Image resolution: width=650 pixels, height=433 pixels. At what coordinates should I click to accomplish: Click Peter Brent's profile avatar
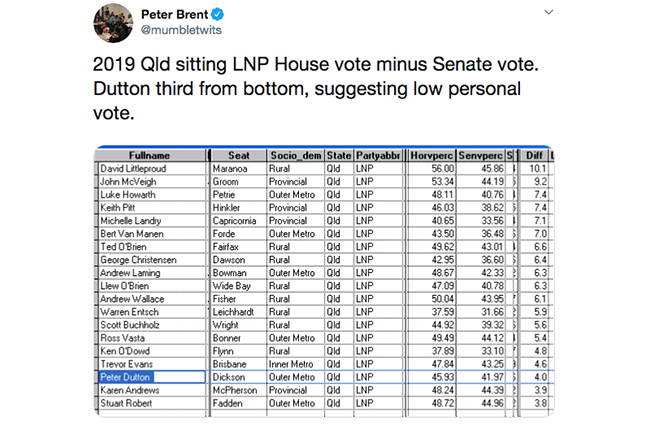(x=113, y=23)
